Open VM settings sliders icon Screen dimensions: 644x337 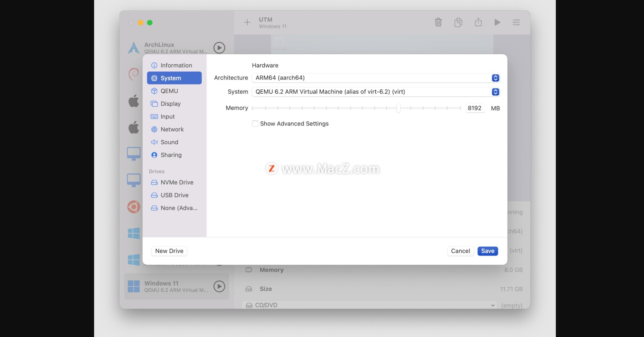[516, 22]
